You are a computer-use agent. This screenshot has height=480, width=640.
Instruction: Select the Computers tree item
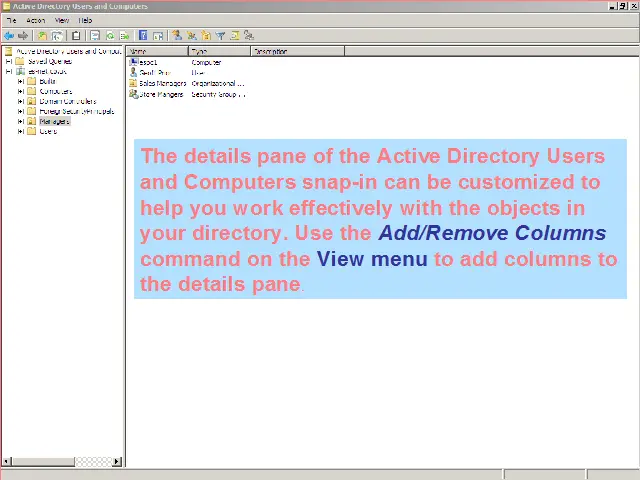(56, 91)
